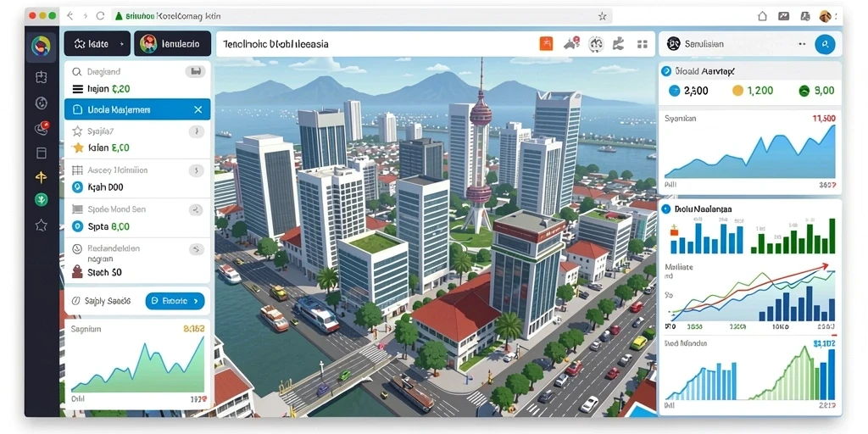Click the blue Syanican area chart
This screenshot has height=434, width=868.
click(x=750, y=153)
